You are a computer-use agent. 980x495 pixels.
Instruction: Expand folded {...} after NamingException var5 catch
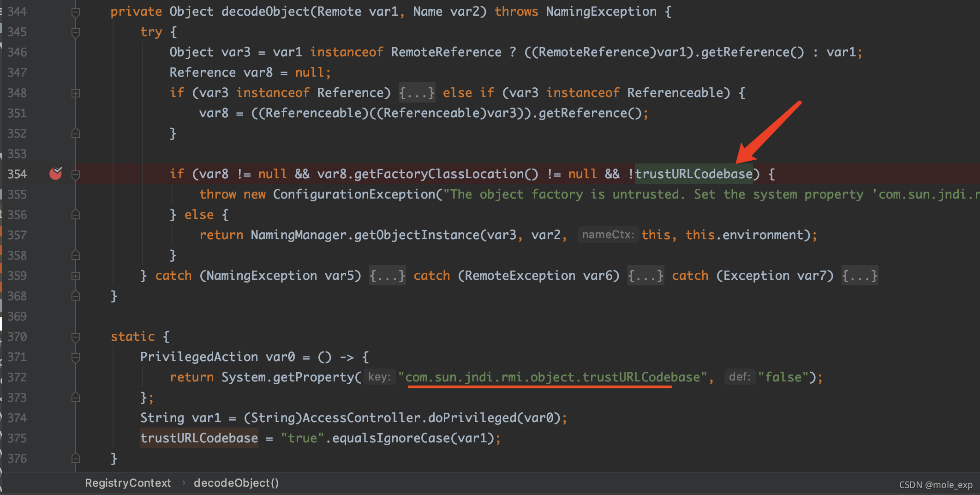tap(387, 276)
